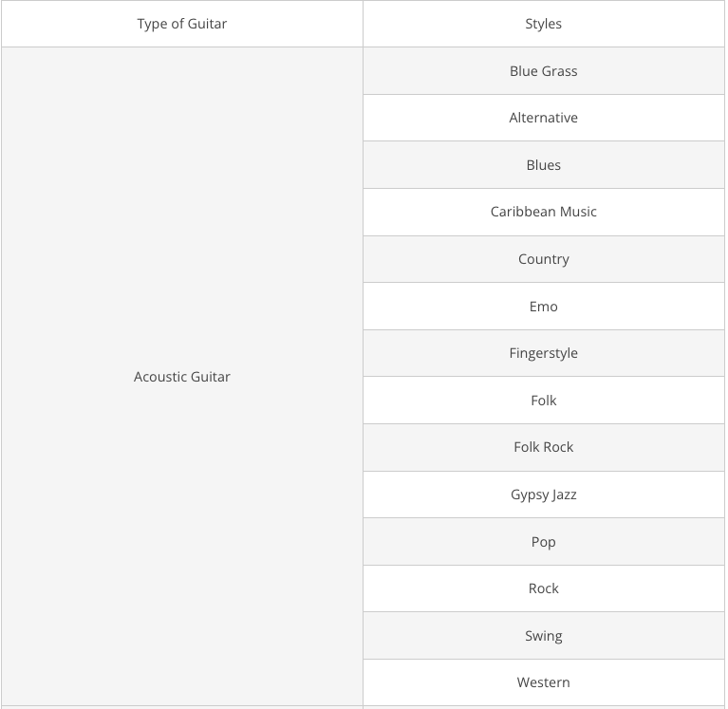Click the 'Type of Guitar' column header

tap(182, 24)
